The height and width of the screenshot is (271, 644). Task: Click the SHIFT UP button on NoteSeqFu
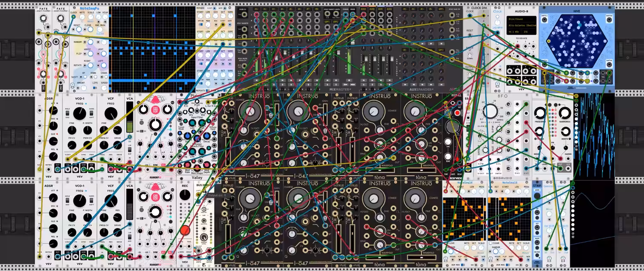pos(85,77)
